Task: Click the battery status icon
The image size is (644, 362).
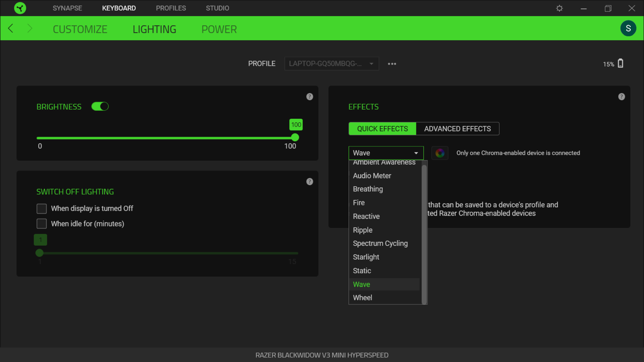Action: click(620, 63)
